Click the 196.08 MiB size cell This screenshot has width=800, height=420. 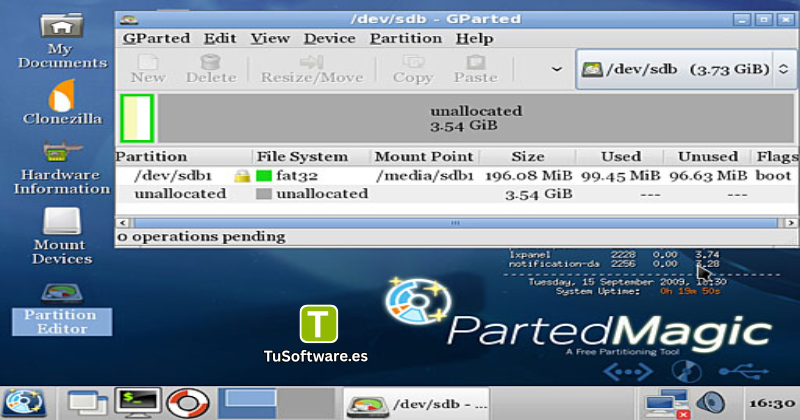coord(529,176)
